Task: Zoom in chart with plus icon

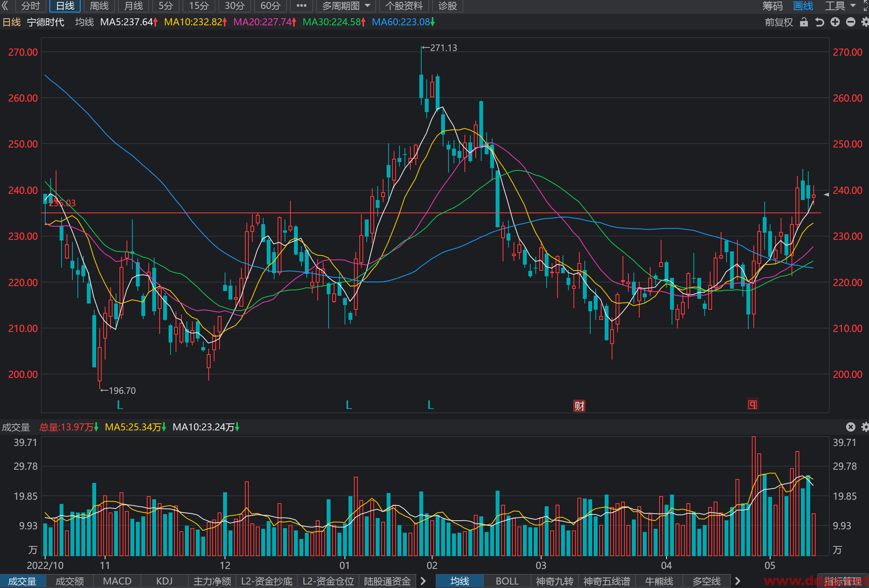Action: click(x=835, y=22)
